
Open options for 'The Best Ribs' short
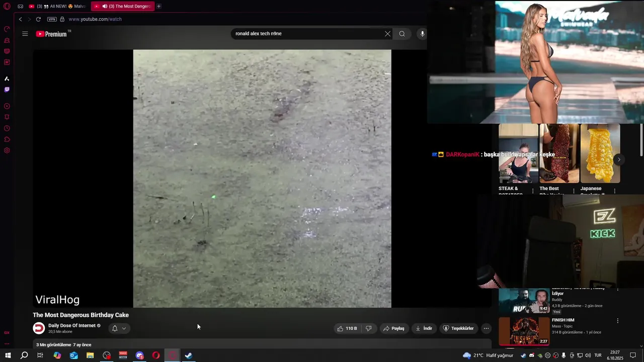[574, 191]
